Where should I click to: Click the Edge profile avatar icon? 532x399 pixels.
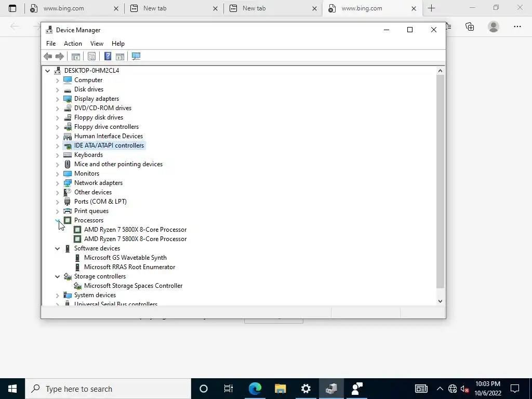[x=494, y=26]
